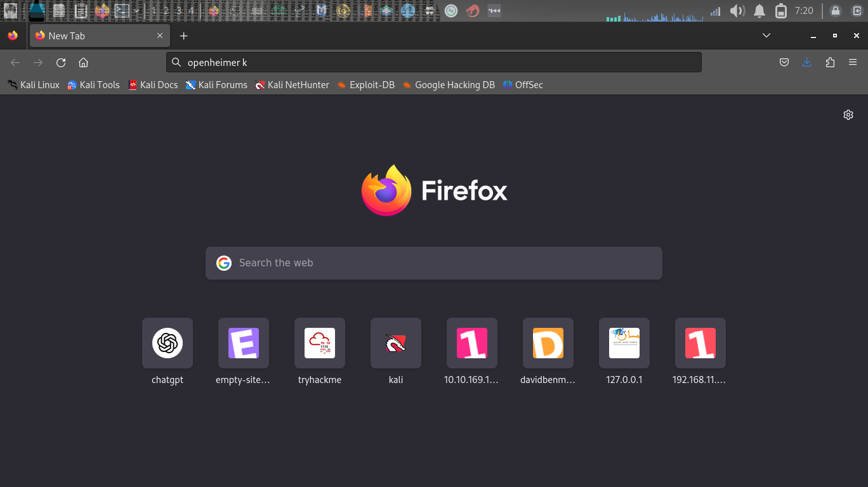Screen dimensions: 868x487
Task: Go forward with the forward arrow
Action: 38,62
